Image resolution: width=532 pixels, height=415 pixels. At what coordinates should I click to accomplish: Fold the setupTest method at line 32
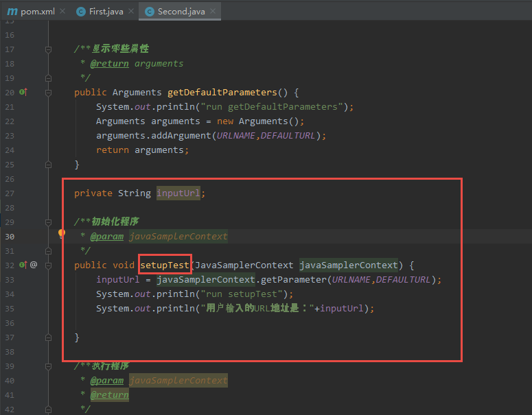click(x=48, y=265)
